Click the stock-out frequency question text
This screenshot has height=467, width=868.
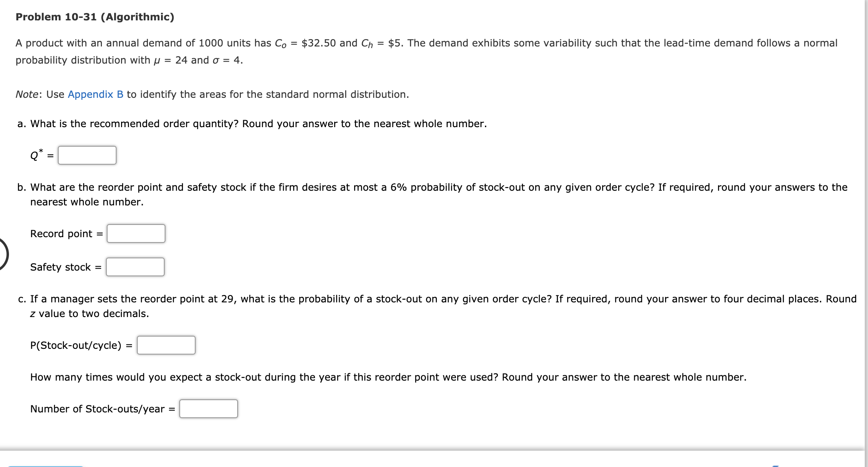coord(387,377)
